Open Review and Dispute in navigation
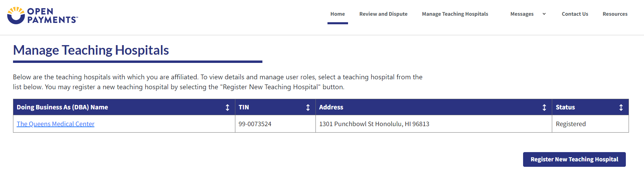 383,14
